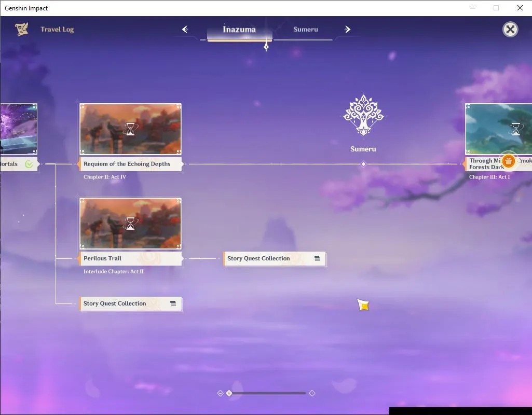The height and width of the screenshot is (415, 532).
Task: Claim the orange gift reward icon
Action: coord(508,161)
